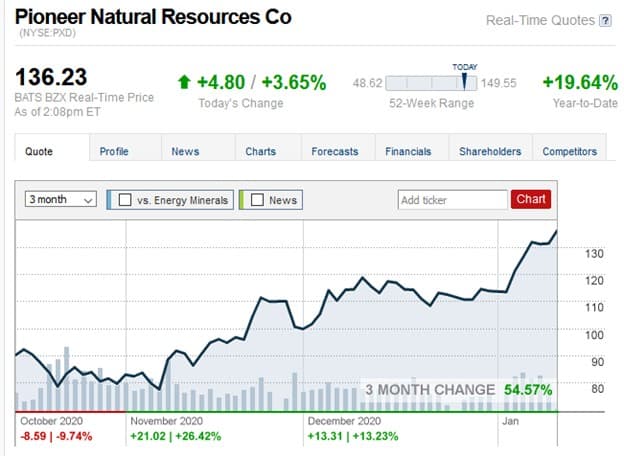Tick the vs. Energy Minerals checkbox
Screen dimensions: 624x456
pyautogui.click(x=125, y=200)
